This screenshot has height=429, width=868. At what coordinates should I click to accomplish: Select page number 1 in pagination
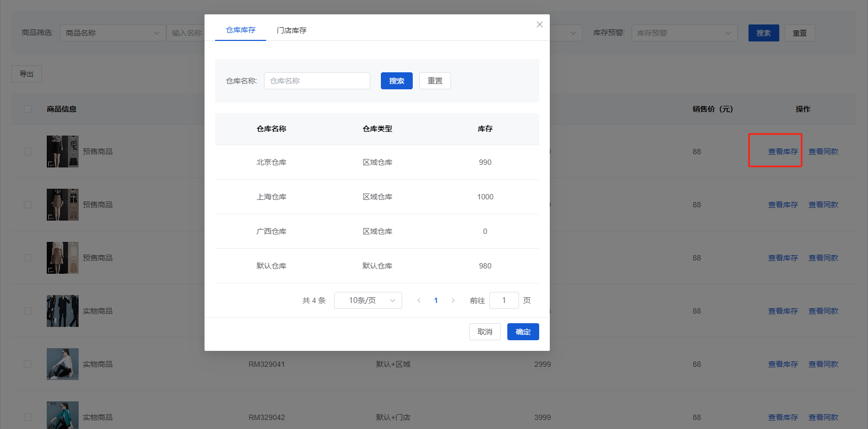(436, 300)
